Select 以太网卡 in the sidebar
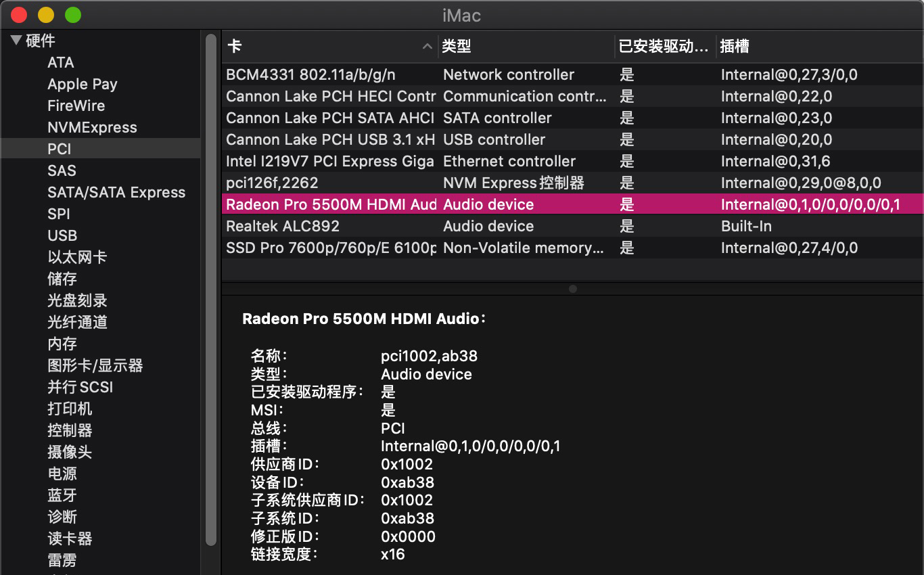 coord(77,257)
